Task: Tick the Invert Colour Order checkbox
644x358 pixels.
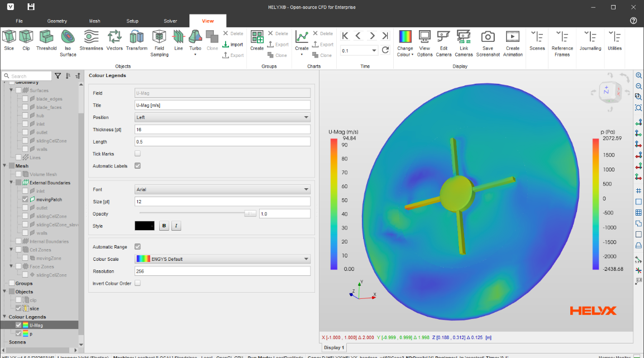Action: (x=137, y=283)
